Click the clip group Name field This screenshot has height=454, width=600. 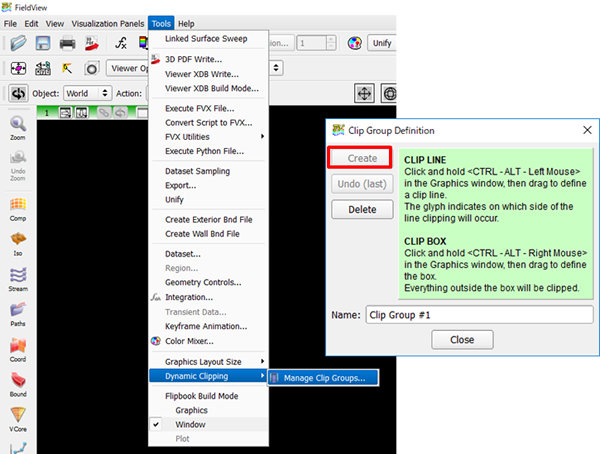[479, 314]
